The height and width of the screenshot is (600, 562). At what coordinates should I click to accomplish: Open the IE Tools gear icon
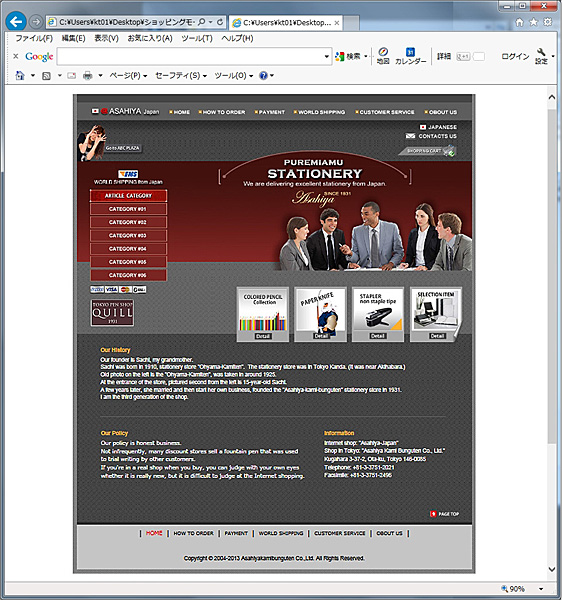(548, 22)
